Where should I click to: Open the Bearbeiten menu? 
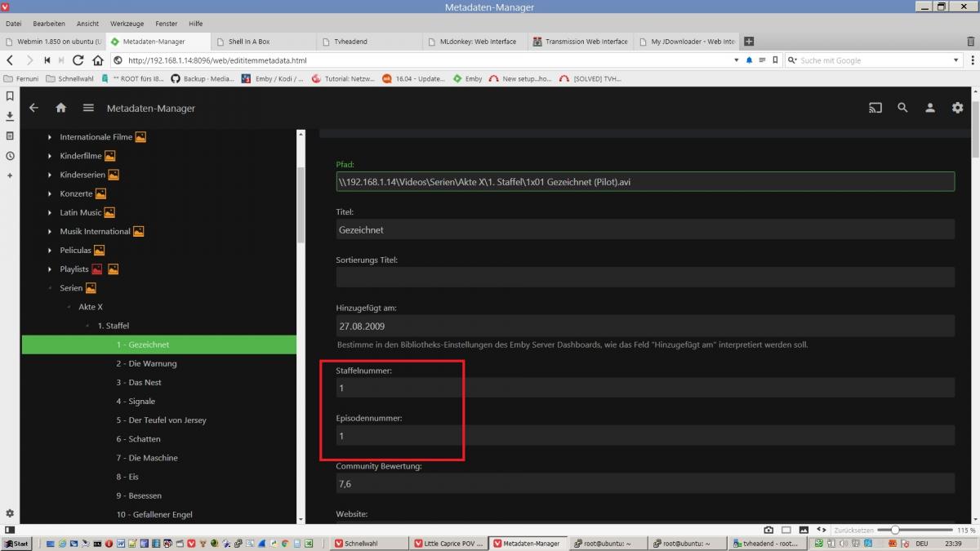(49, 24)
